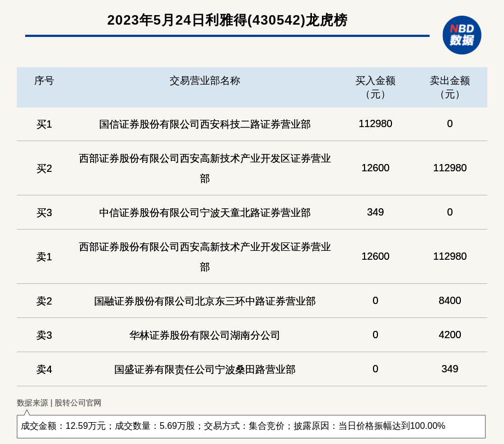Select the 卖3 row label
The width and height of the screenshot is (504, 444).
pos(44,335)
